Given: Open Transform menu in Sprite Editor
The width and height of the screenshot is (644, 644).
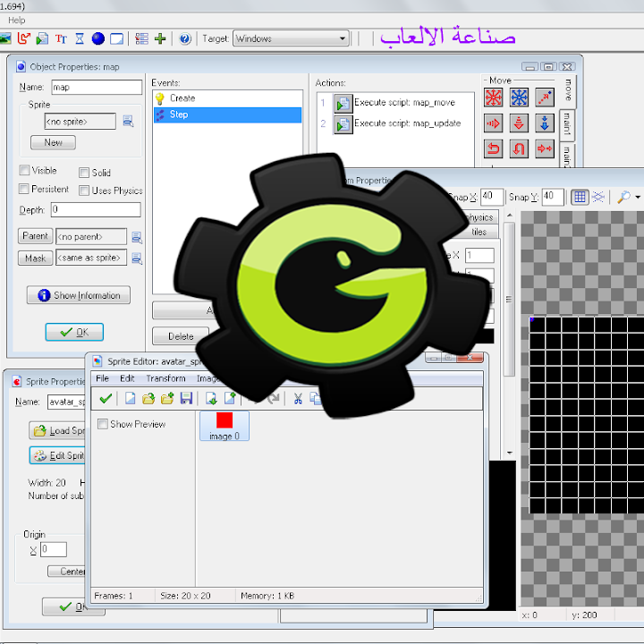Looking at the screenshot, I should (165, 378).
